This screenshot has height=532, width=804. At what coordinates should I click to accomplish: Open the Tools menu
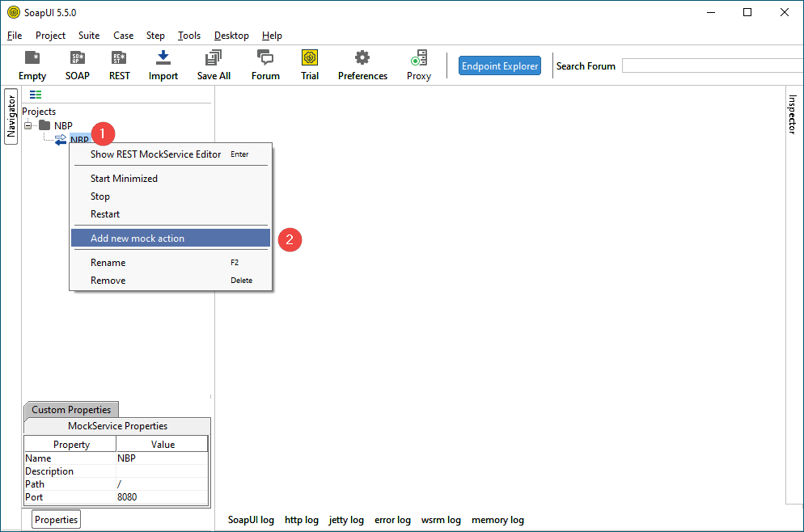pos(189,36)
